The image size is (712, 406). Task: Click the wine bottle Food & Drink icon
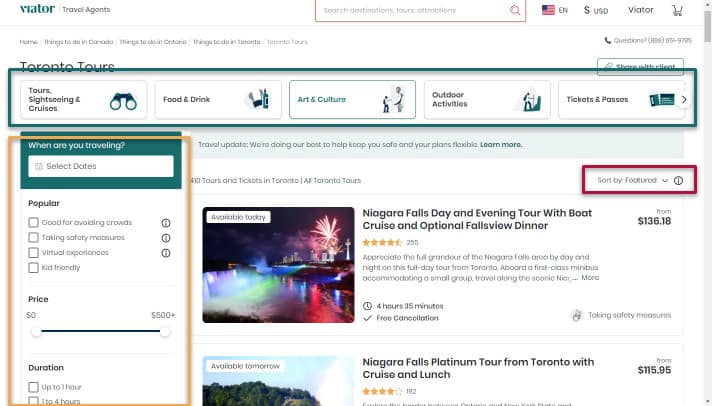tap(259, 99)
